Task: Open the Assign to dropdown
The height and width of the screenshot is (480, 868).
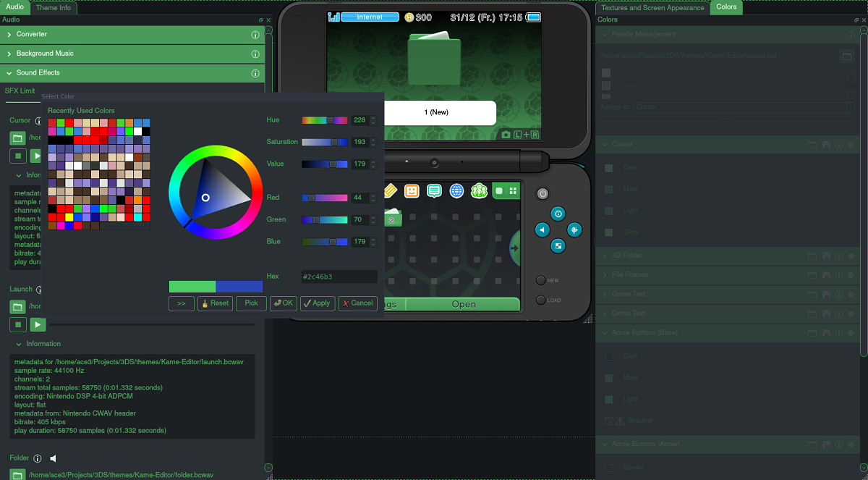Action: point(743,107)
